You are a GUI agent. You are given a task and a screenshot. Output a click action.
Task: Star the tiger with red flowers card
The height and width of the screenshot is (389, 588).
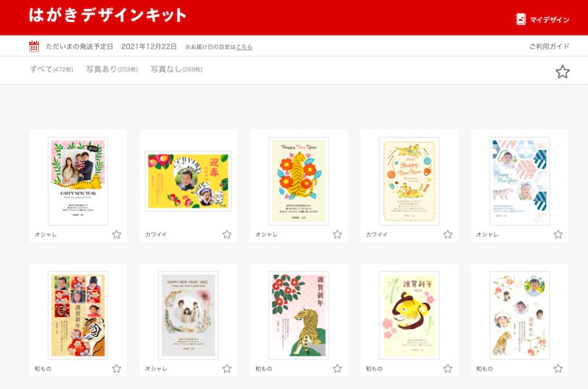[x=337, y=235]
